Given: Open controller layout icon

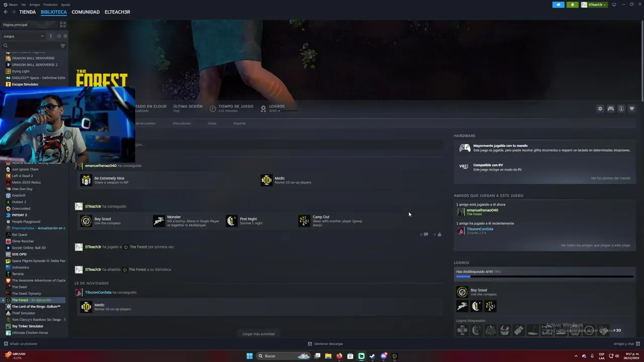Looking at the screenshot, I should [611, 109].
